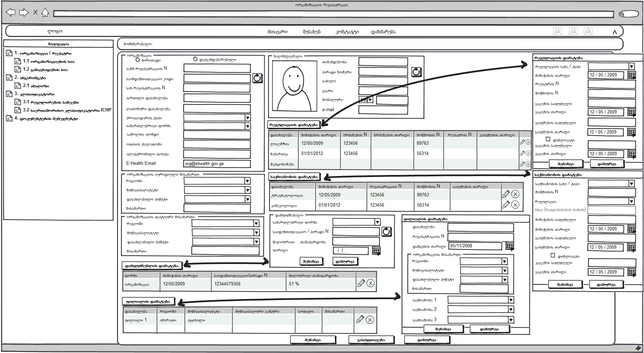Click the browser home icon
Screen dimensions: 644x353
coord(45,13)
